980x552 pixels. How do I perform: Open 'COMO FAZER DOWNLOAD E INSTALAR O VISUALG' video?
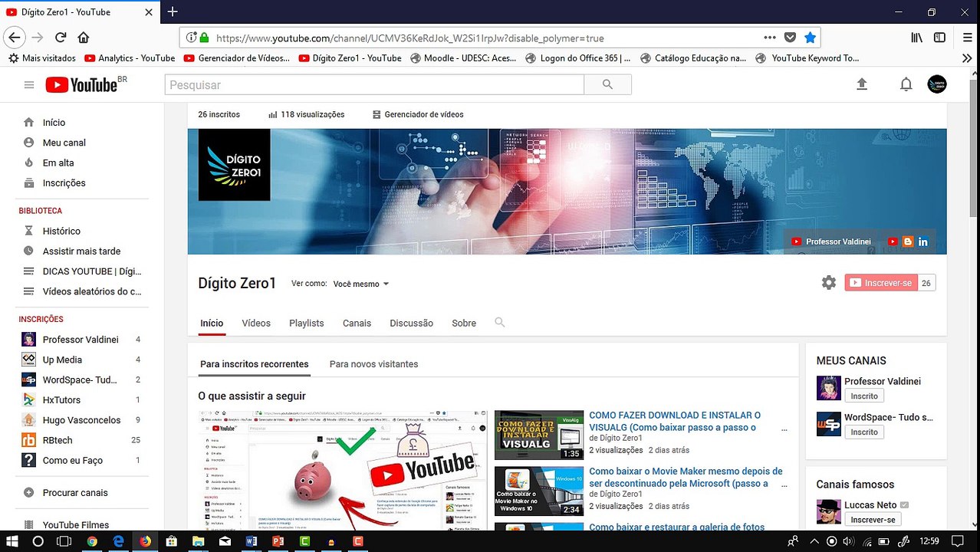pyautogui.click(x=675, y=422)
